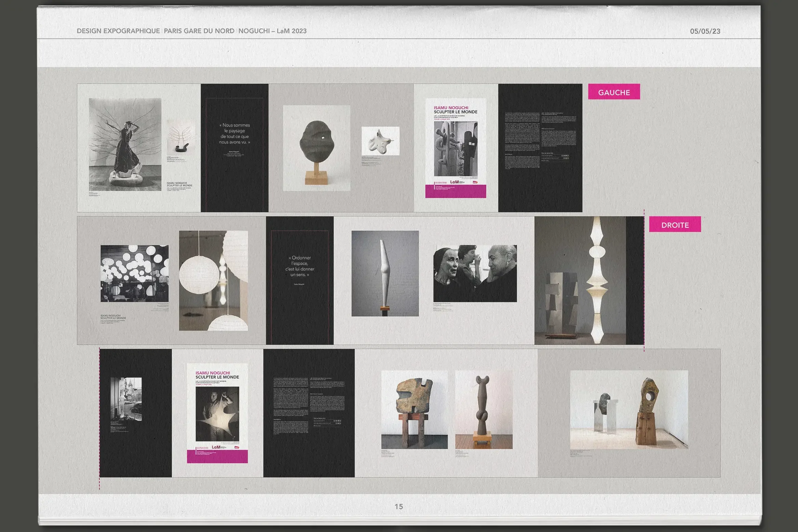
Task: Click the pink band on bottom-row poster
Action: click(x=217, y=456)
